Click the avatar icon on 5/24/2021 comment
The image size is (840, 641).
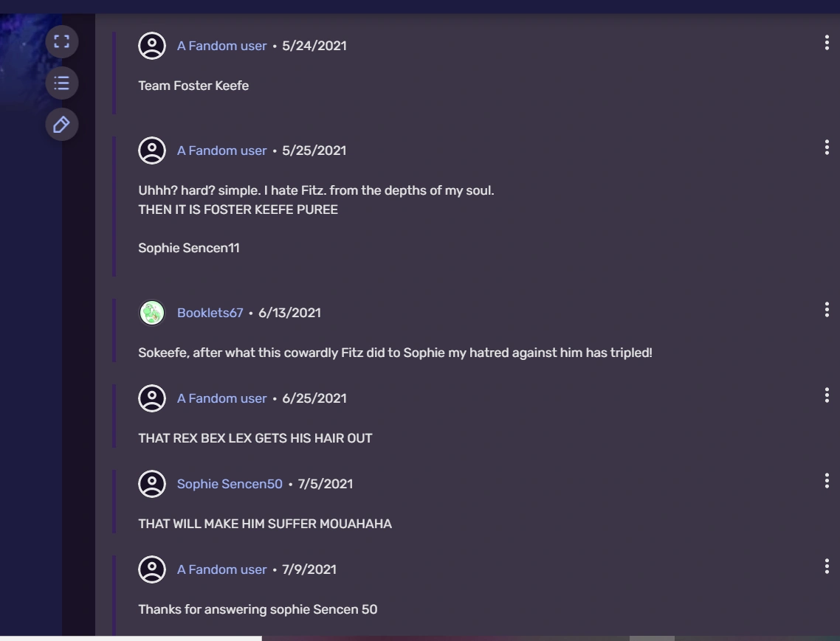click(152, 46)
